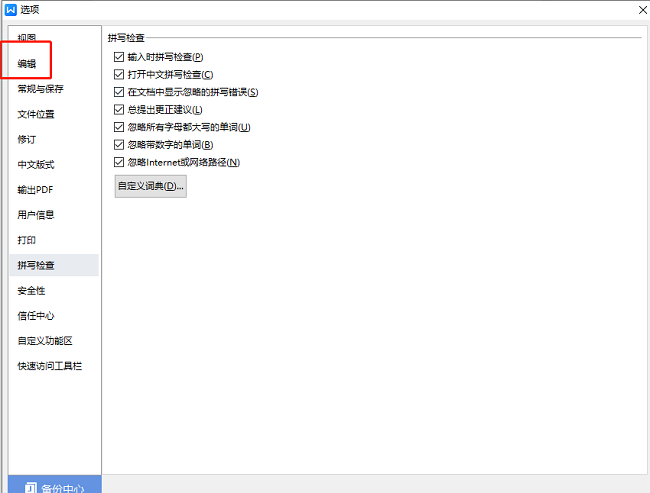
Task: Click the 备份中心 button
Action: point(54,485)
